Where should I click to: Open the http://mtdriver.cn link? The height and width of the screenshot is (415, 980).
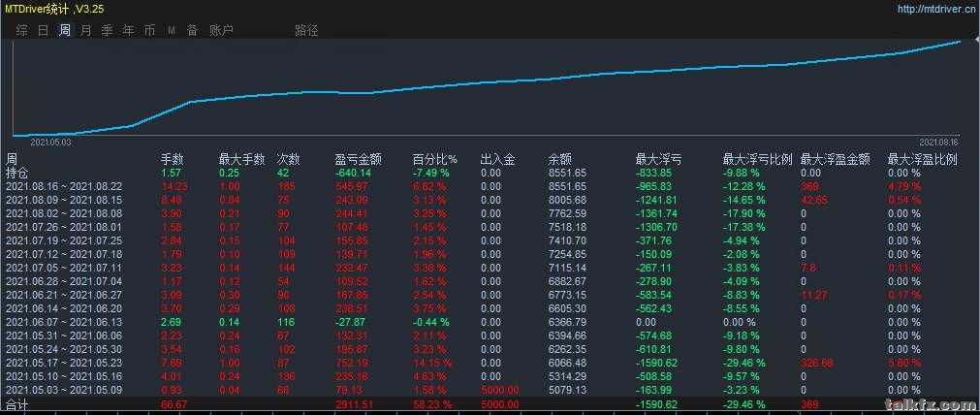pos(935,10)
